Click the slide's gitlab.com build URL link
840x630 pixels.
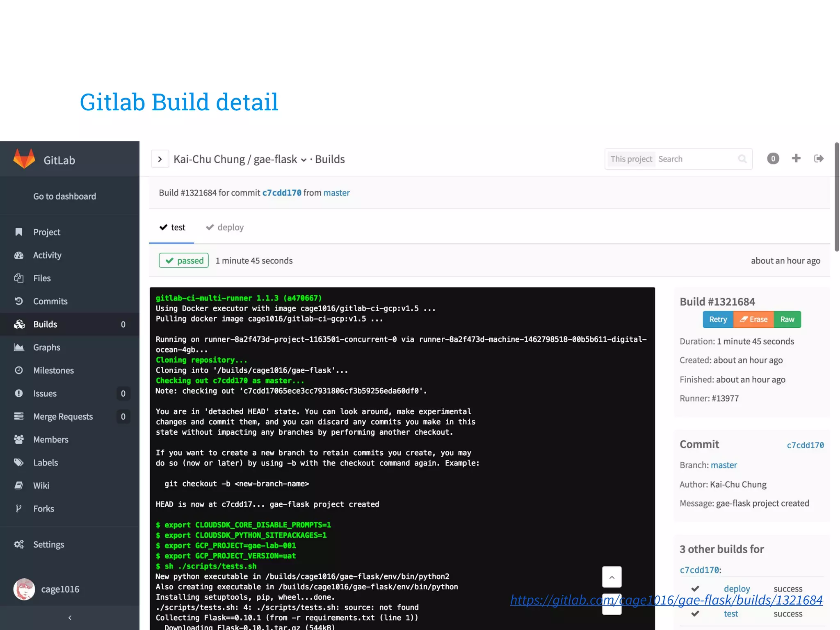(667, 600)
